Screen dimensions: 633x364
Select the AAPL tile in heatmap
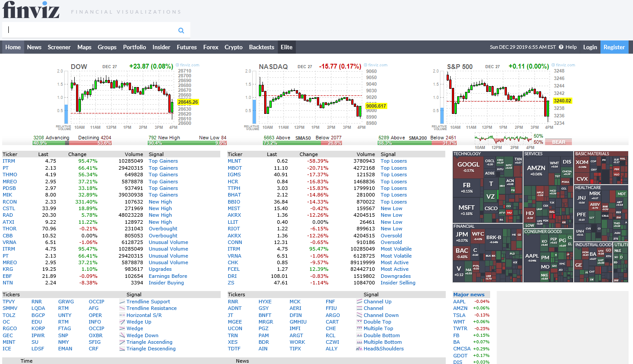[x=532, y=257]
